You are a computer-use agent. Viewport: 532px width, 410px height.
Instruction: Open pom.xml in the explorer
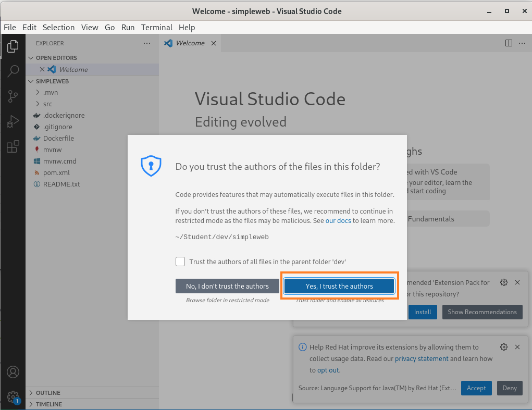click(56, 172)
